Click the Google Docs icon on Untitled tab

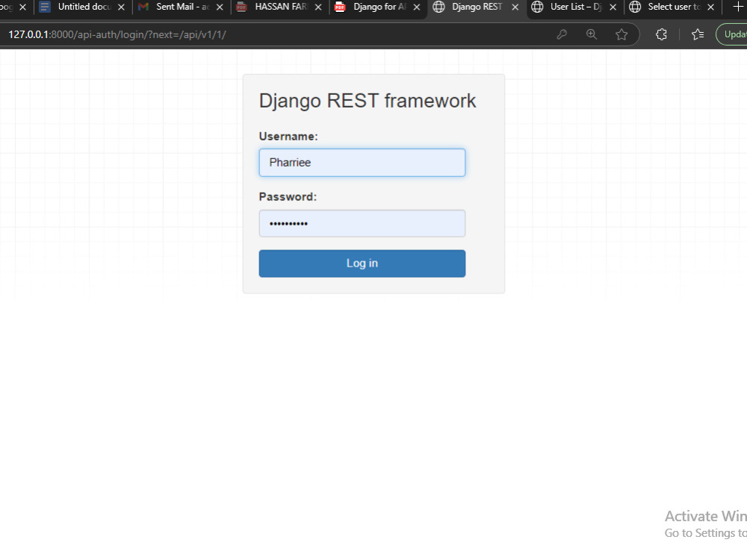[45, 7]
